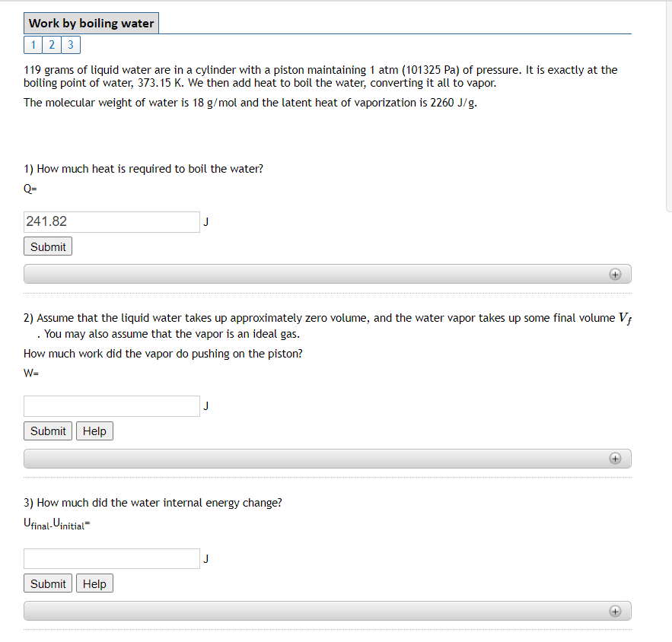Expand the feedback bar under question 2
The image size is (672, 642).
point(327,458)
